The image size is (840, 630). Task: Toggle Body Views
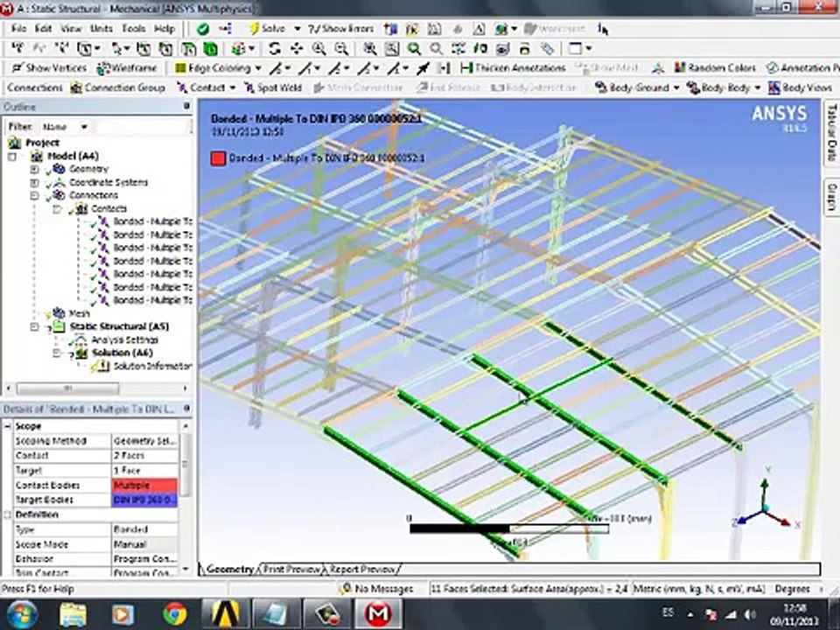[801, 87]
